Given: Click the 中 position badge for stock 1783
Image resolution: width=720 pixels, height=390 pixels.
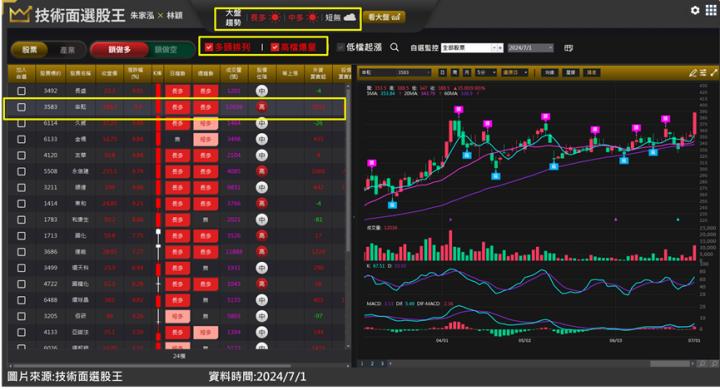Looking at the screenshot, I should click(262, 220).
